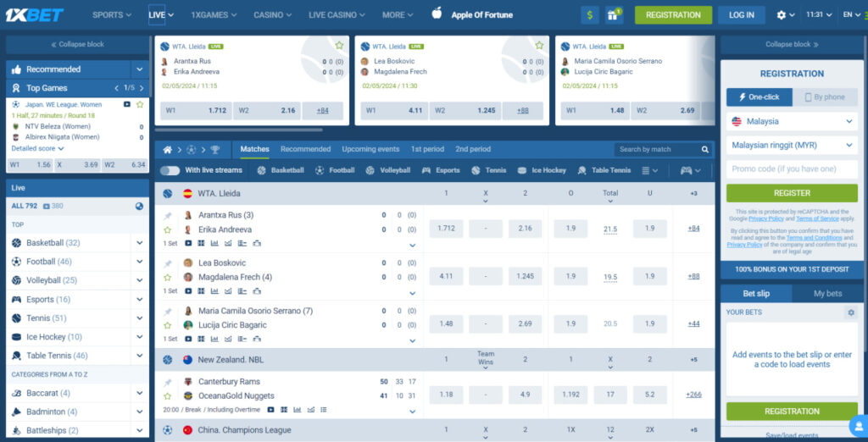Bet 1.712 on Arantxa Rus
Viewport: 868px width, 442px height.
pyautogui.click(x=446, y=229)
